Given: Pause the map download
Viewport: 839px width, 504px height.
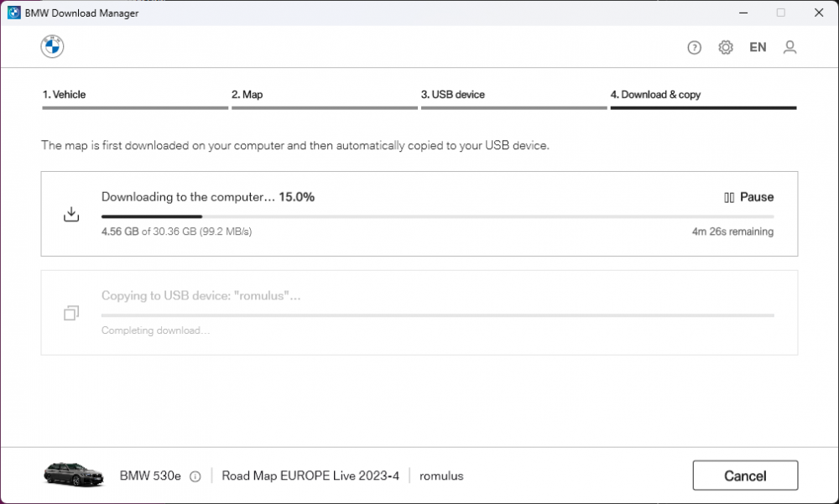Looking at the screenshot, I should pyautogui.click(x=748, y=197).
